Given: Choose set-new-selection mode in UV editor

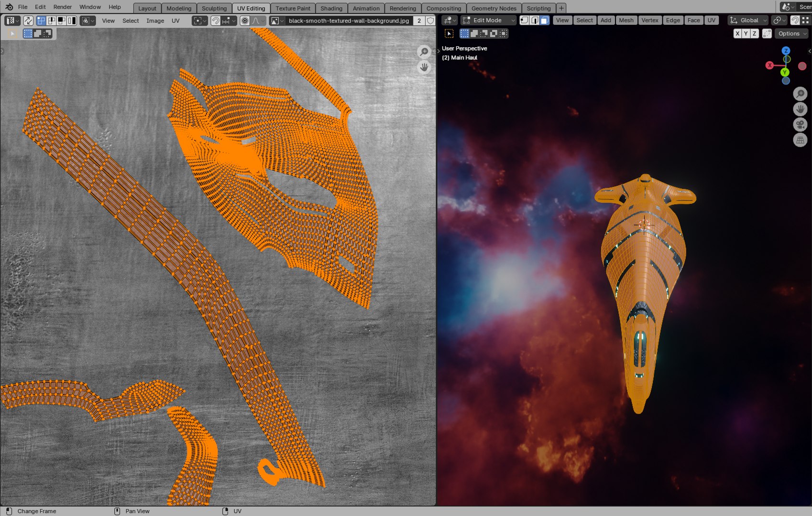Looking at the screenshot, I should pos(28,33).
